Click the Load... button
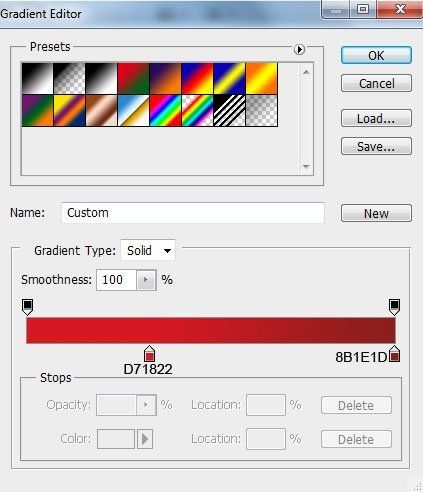This screenshot has height=492, width=423. coord(376,118)
